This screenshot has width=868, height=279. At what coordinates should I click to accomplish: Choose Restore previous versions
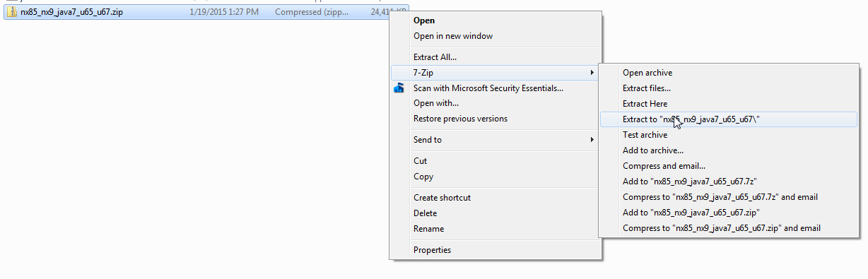click(460, 119)
